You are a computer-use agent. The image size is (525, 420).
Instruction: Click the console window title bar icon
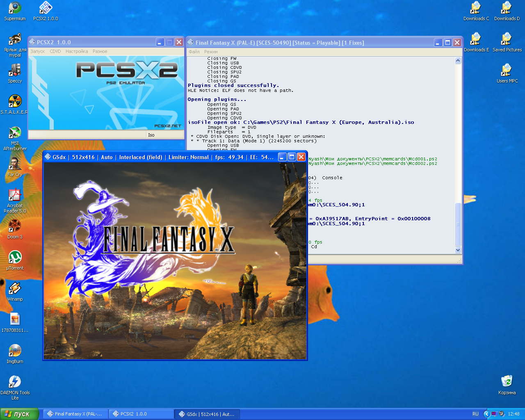pos(191,43)
